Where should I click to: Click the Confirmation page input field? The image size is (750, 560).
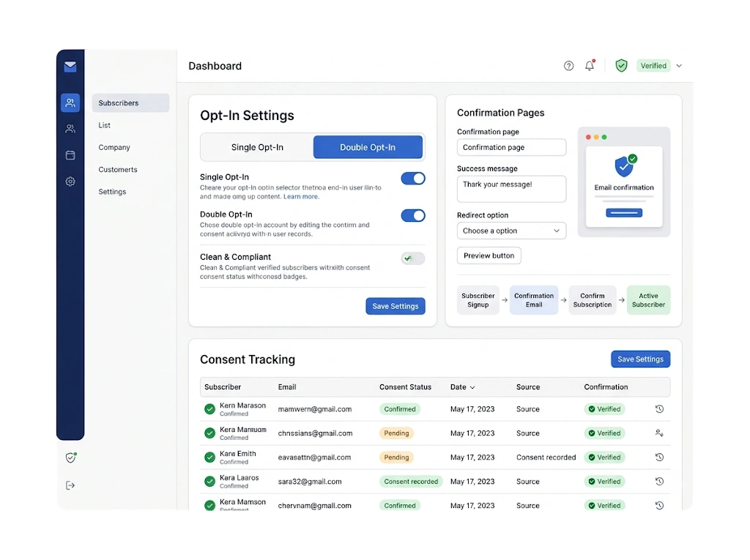511,147
